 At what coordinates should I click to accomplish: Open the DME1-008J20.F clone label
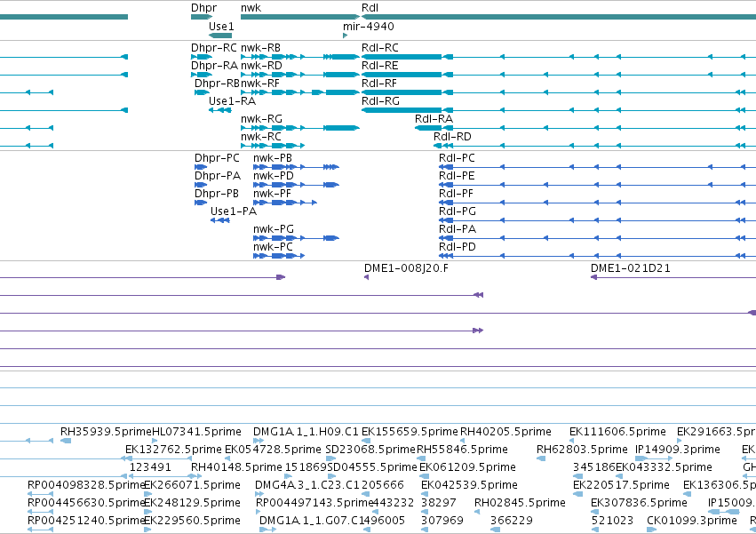coord(406,268)
